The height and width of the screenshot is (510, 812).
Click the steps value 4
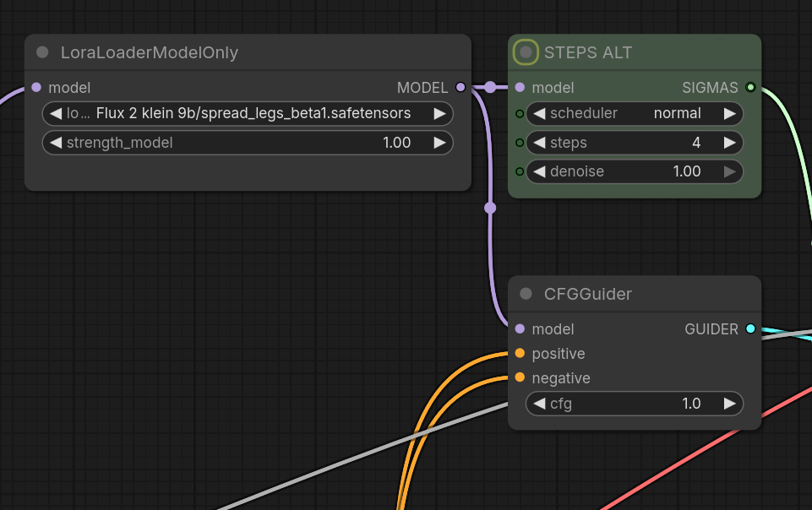pos(696,143)
